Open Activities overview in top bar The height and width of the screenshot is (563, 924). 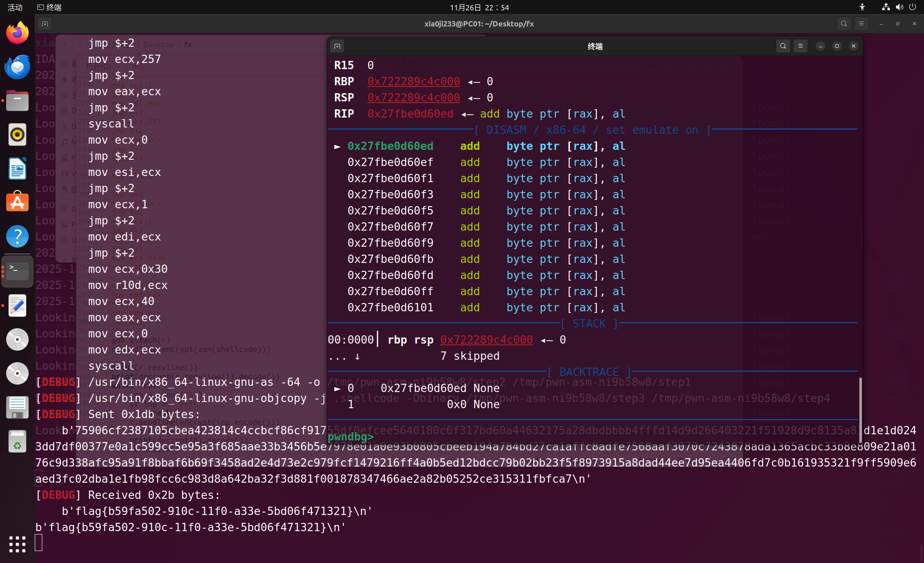pos(15,7)
